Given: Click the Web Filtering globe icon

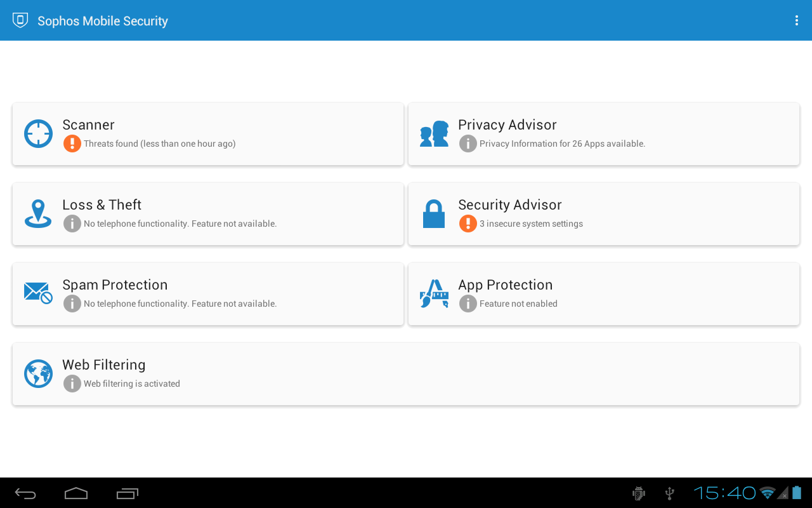Looking at the screenshot, I should tap(38, 374).
